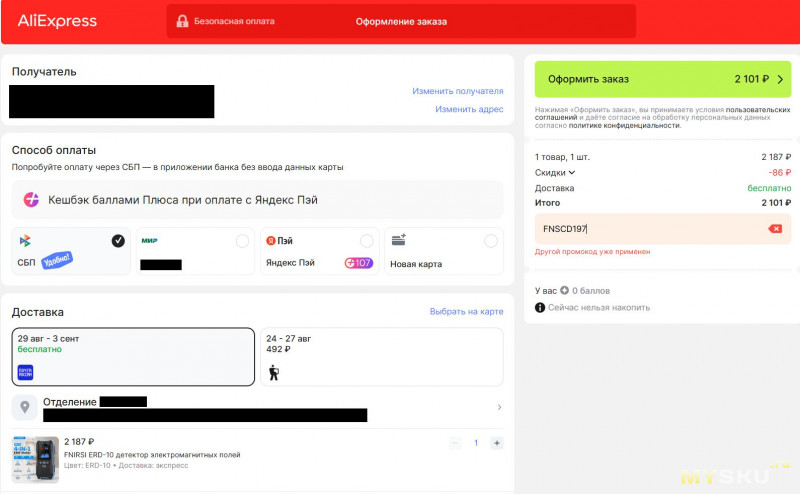The width and height of the screenshot is (800, 494).
Task: Click the secure payment lock icon
Action: pos(182,21)
